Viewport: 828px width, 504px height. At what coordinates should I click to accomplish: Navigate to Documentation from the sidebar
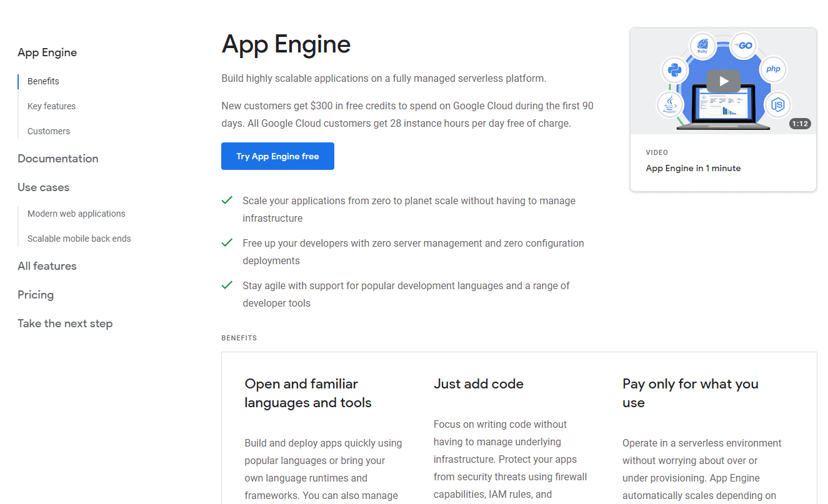pos(57,159)
